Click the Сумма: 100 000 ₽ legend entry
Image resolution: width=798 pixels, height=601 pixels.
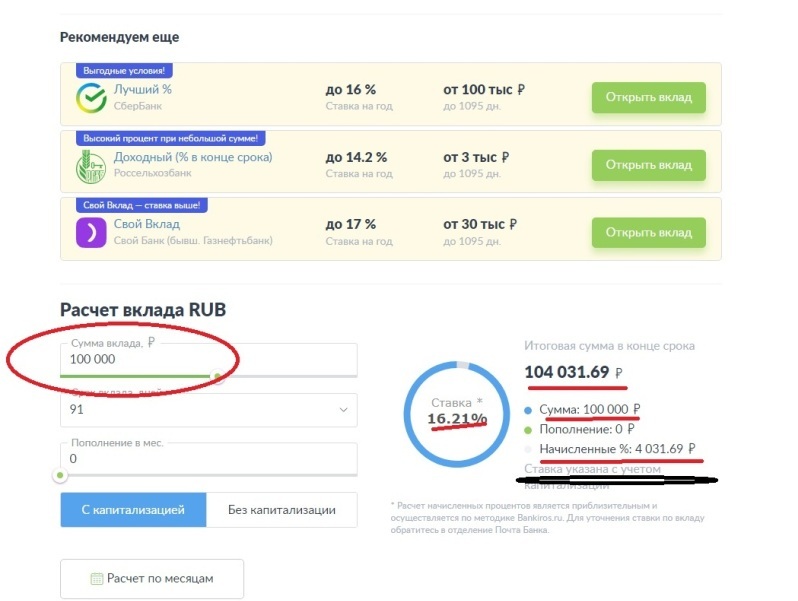(x=589, y=409)
